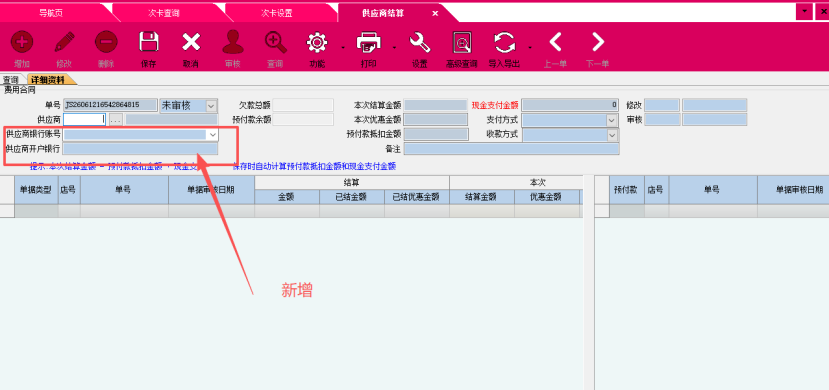The height and width of the screenshot is (390, 829).
Task: Click the 已结优惠金额 column header
Action: click(x=417, y=197)
